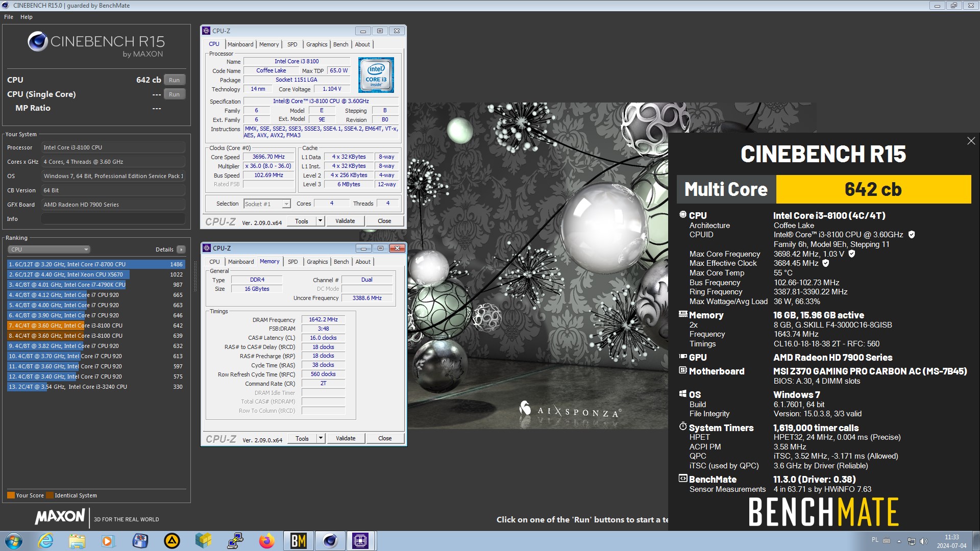Image resolution: width=980 pixels, height=551 pixels.
Task: Click the Cinebench R15 sphere logo
Action: 37,41
